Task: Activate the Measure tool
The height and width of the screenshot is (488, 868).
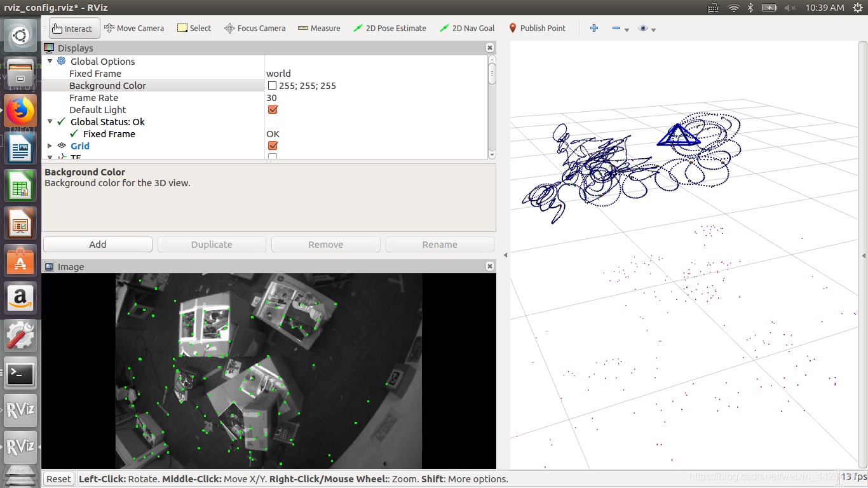Action: tap(319, 29)
